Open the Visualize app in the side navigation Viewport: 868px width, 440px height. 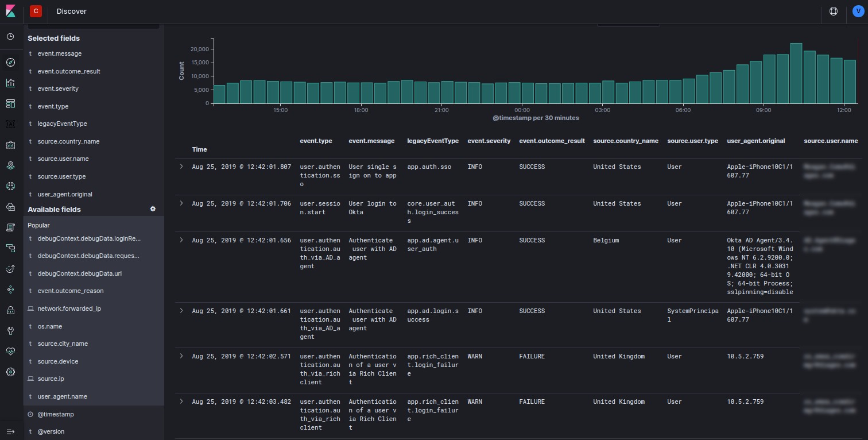coord(10,83)
